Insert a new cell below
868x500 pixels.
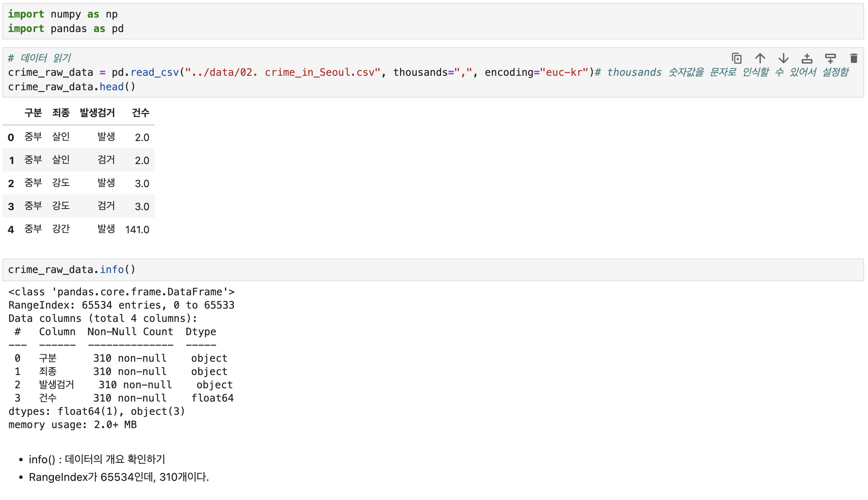[x=830, y=59]
